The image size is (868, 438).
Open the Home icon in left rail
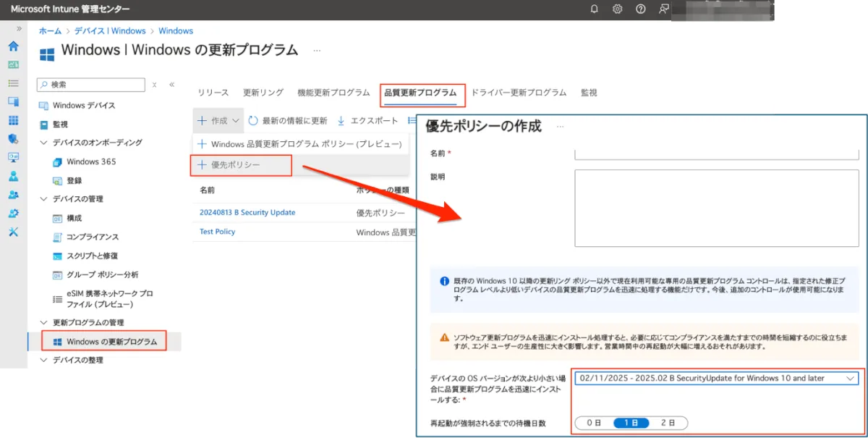[13, 46]
